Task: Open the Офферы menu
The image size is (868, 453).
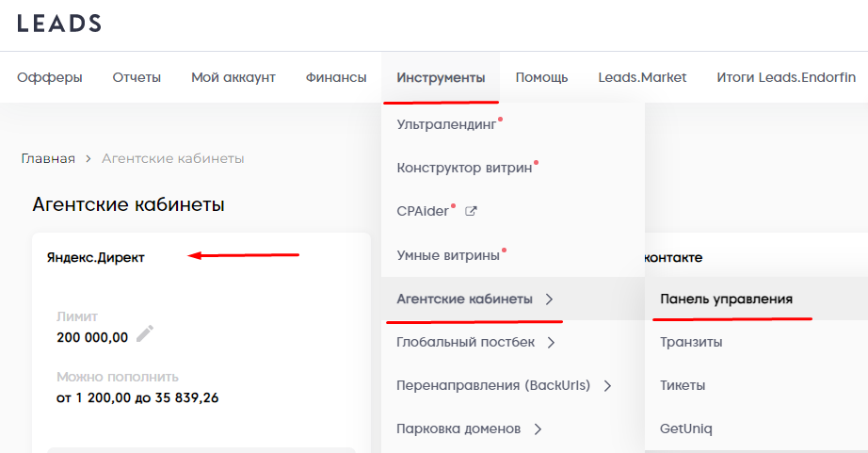Action: 50,77
